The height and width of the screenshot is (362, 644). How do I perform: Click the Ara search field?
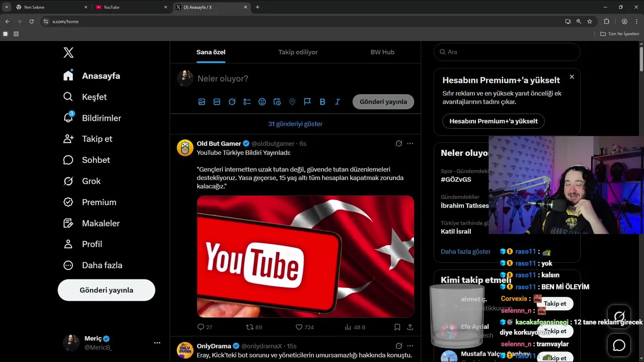coord(507,52)
